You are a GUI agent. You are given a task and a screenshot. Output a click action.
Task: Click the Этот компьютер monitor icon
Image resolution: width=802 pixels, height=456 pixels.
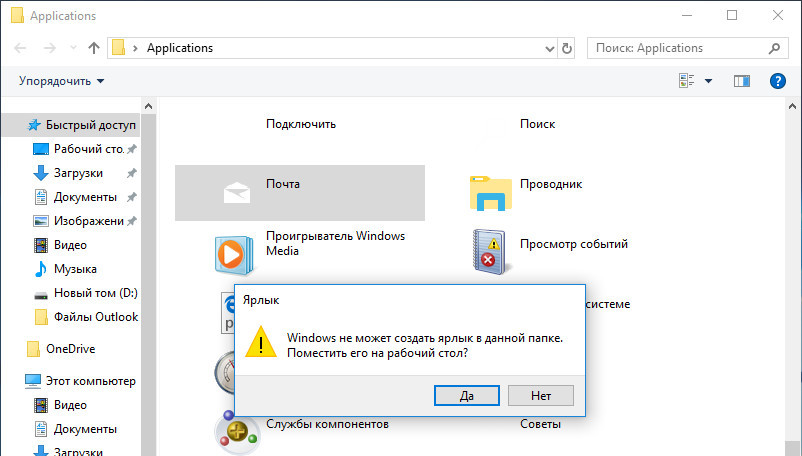coord(33,381)
